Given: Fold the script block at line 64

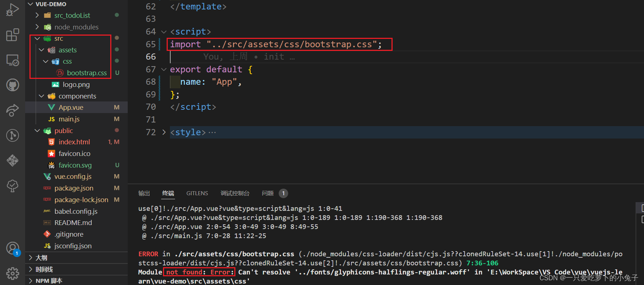Looking at the screenshot, I should click(x=164, y=32).
